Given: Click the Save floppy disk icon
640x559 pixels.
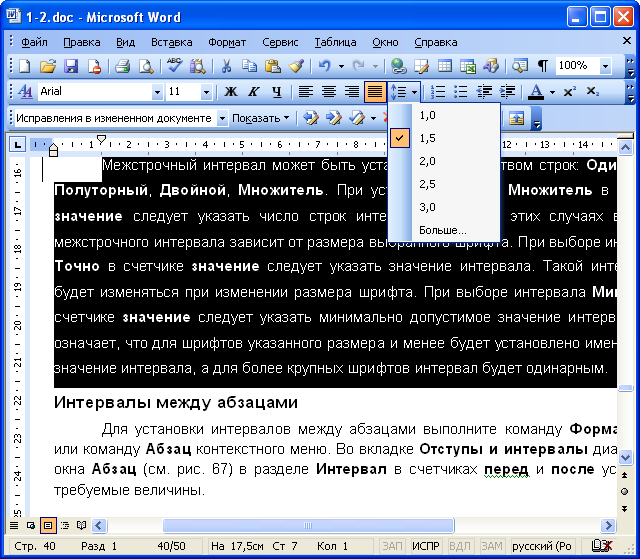Looking at the screenshot, I should [71, 66].
